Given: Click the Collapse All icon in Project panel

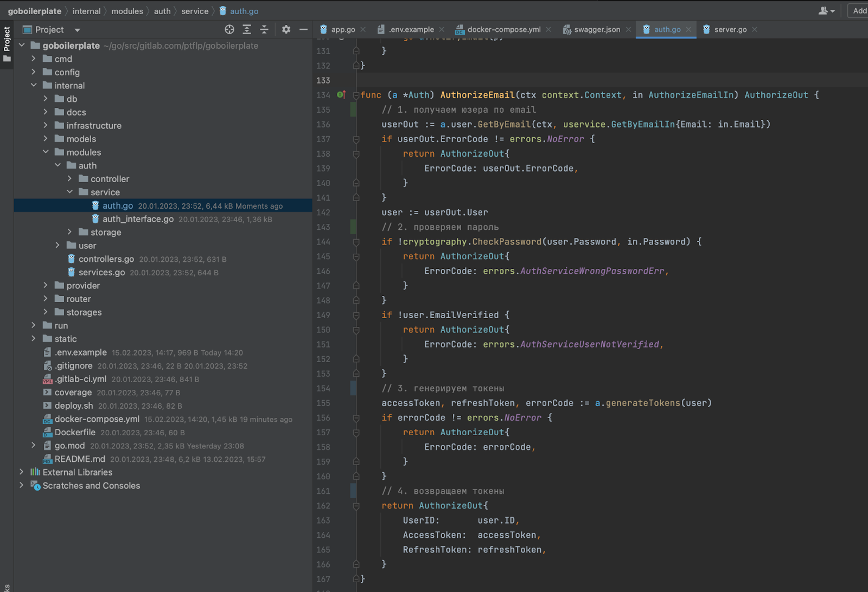Looking at the screenshot, I should pos(264,30).
